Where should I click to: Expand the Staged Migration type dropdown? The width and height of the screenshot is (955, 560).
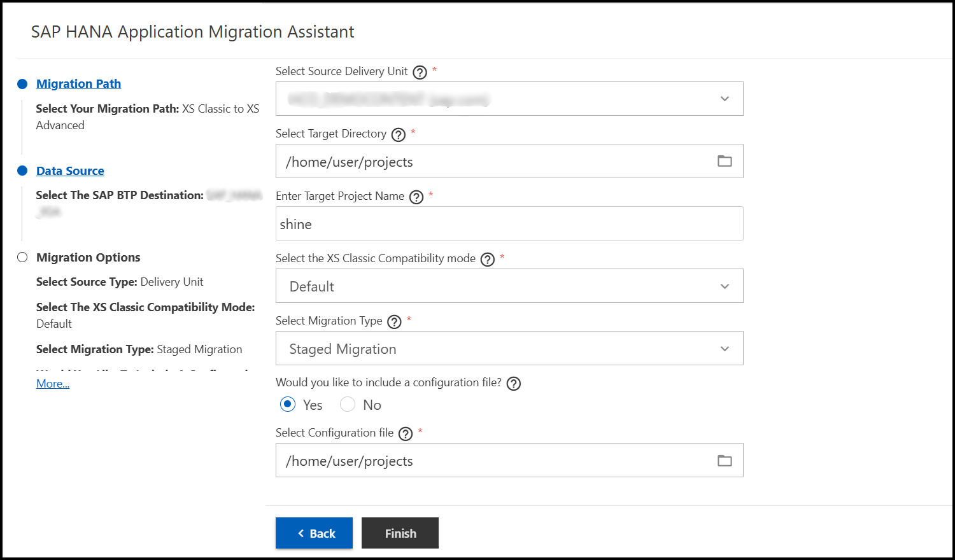(509, 348)
